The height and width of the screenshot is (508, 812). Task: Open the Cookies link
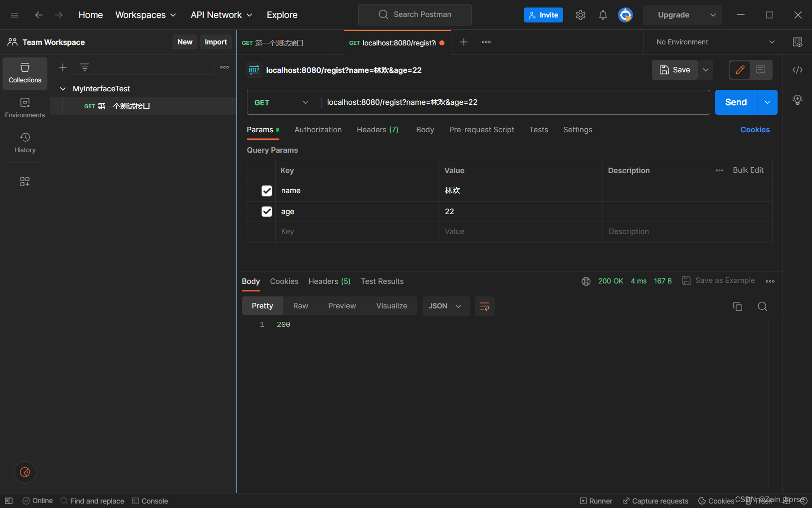pos(755,130)
